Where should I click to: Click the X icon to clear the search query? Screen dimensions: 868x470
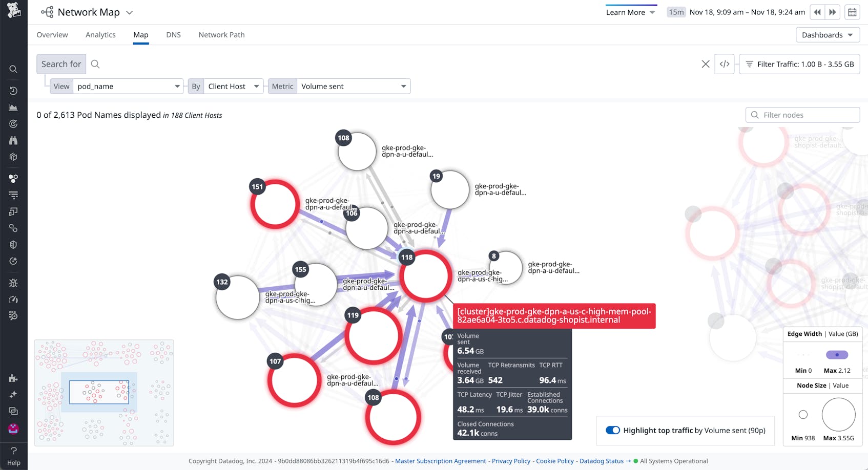[706, 64]
